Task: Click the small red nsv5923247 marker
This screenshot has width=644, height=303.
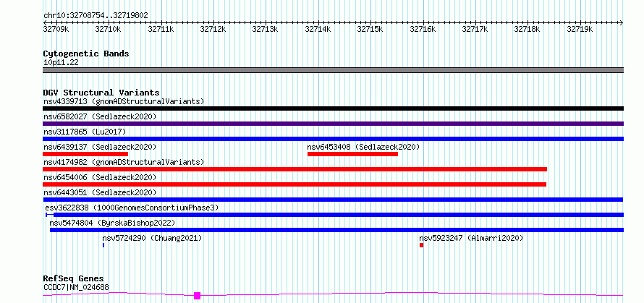Action: point(421,245)
